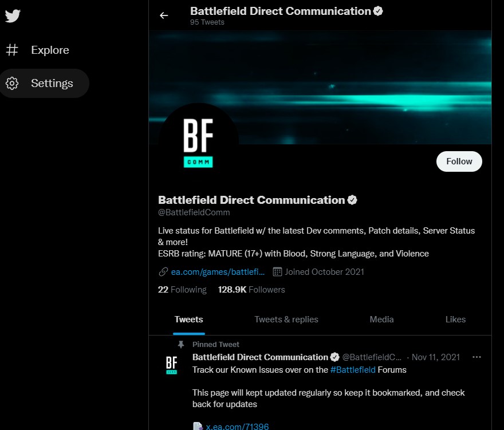Switch to the Tweets tab
The height and width of the screenshot is (430, 504).
[x=188, y=319]
